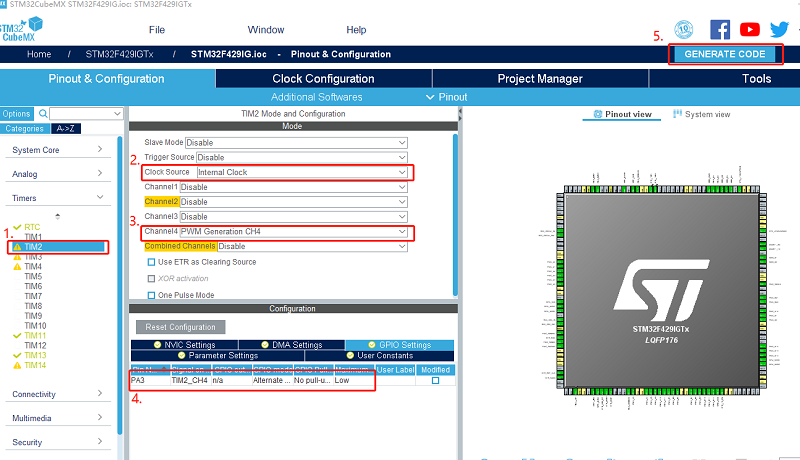Open the Clock Source dropdown
The height and width of the screenshot is (460, 800).
pos(303,172)
